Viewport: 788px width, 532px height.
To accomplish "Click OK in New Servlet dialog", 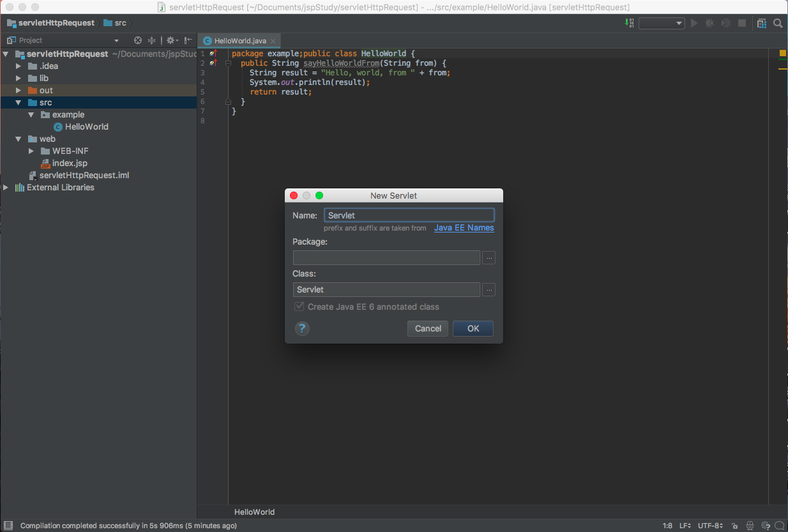I will [x=473, y=329].
